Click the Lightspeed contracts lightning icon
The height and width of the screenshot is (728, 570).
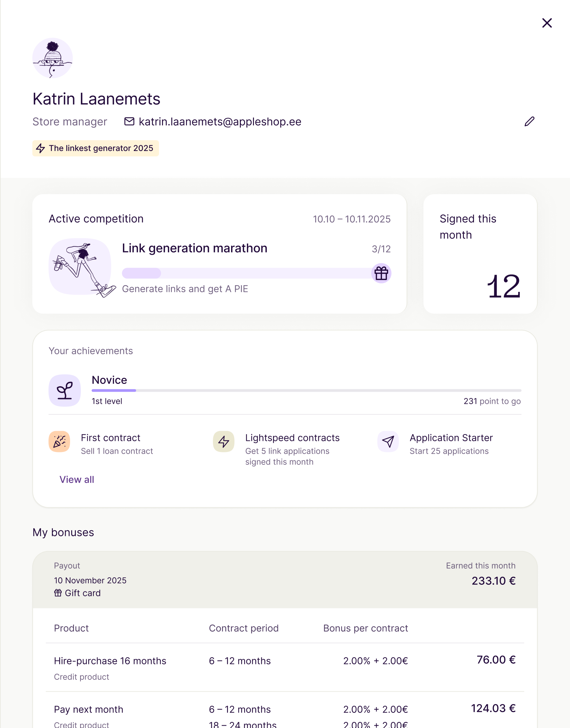tap(224, 442)
